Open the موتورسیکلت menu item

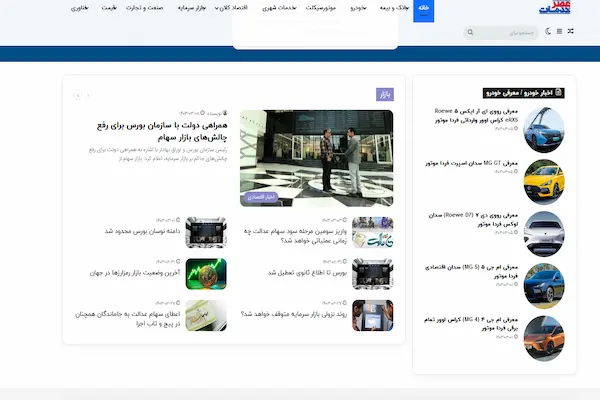[320, 8]
